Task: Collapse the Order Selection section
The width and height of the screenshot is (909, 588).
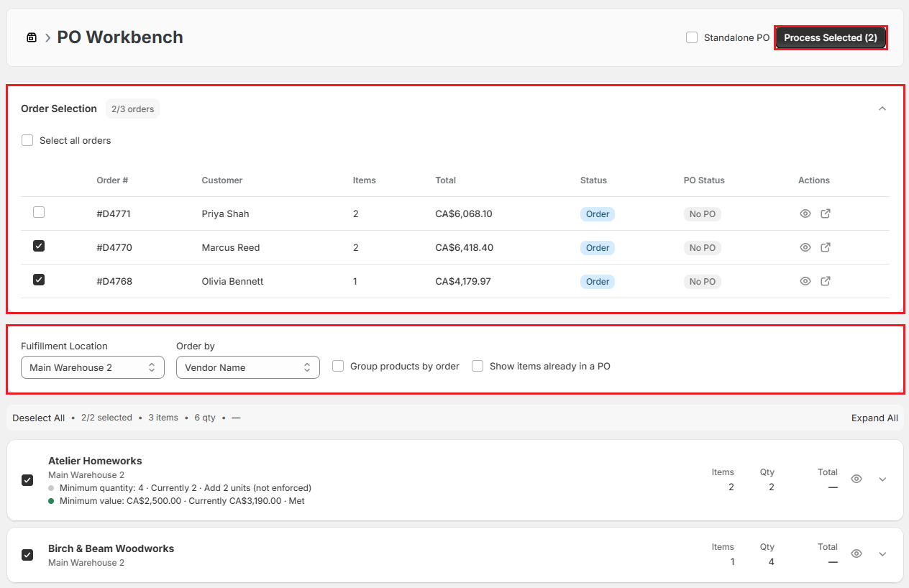Action: click(882, 109)
